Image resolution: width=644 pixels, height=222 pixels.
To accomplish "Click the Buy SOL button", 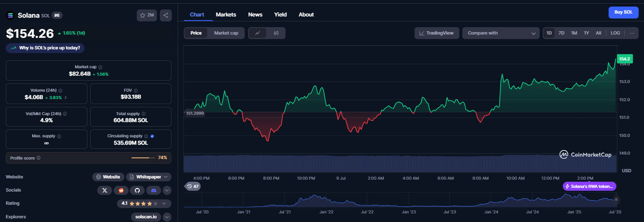I will [623, 12].
